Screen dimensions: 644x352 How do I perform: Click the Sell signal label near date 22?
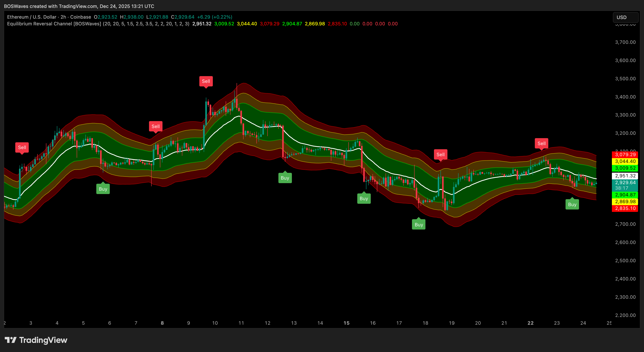542,143
